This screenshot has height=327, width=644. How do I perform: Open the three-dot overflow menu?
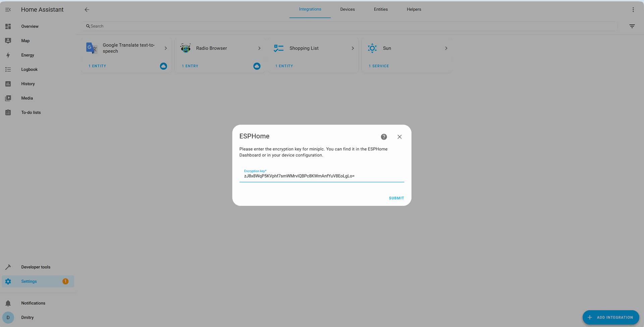click(x=633, y=10)
